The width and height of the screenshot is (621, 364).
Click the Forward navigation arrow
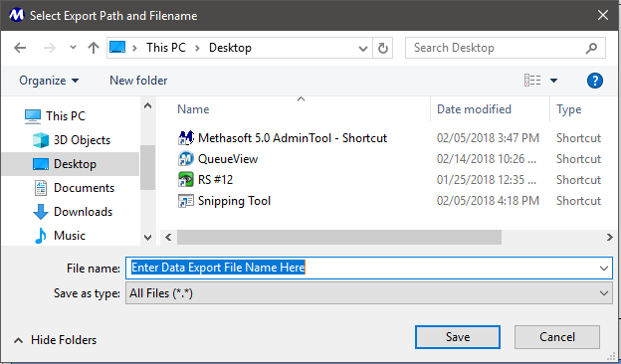click(50, 48)
